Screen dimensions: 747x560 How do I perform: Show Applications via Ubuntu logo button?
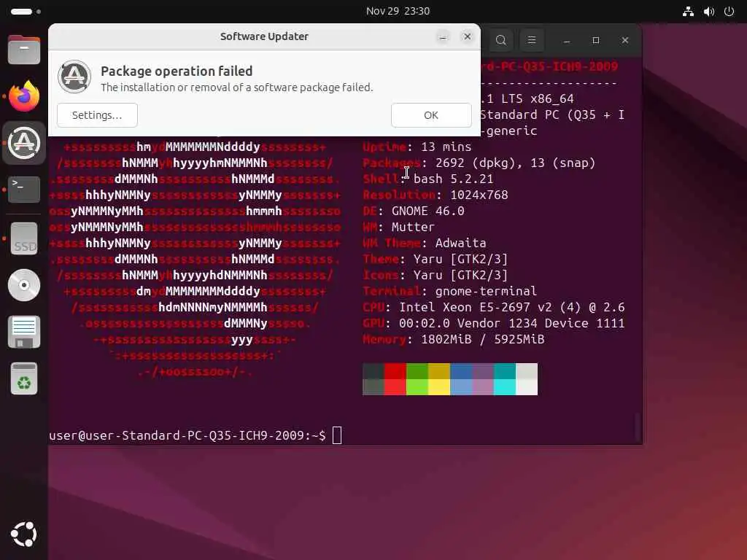coord(24,534)
